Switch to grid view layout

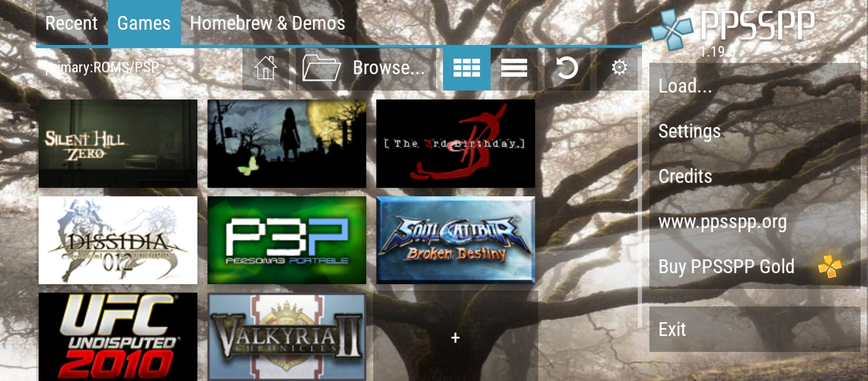click(x=466, y=68)
